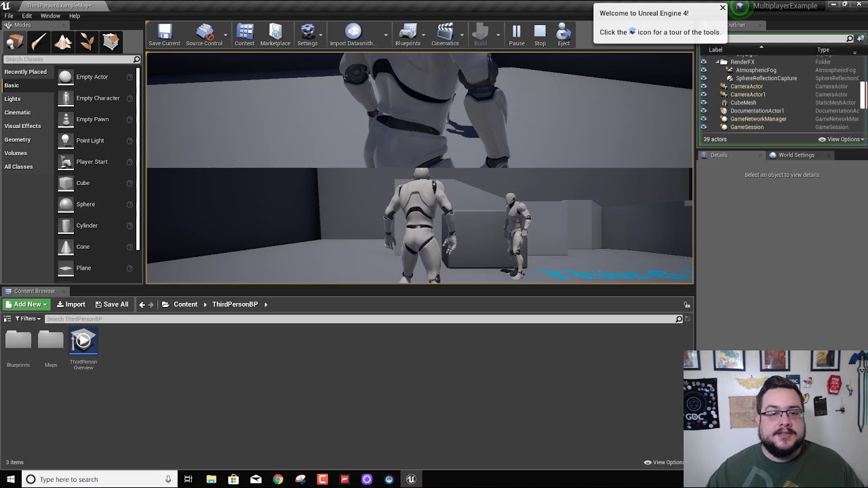Click the Cone primitive icon
Screen dimensions: 868x488
pos(66,247)
